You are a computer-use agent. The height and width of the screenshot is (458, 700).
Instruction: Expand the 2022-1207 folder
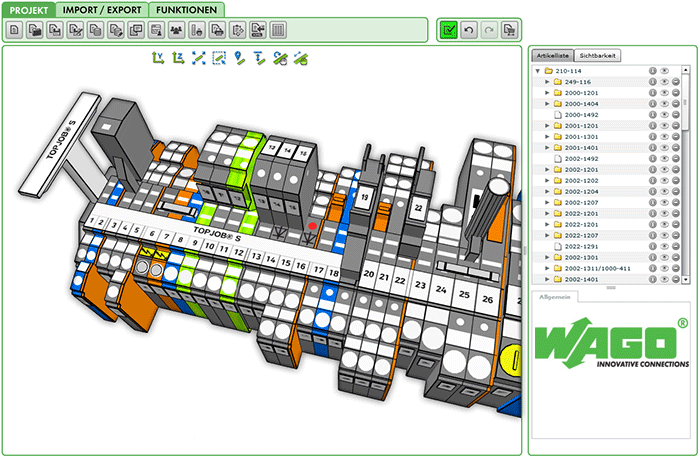(547, 235)
